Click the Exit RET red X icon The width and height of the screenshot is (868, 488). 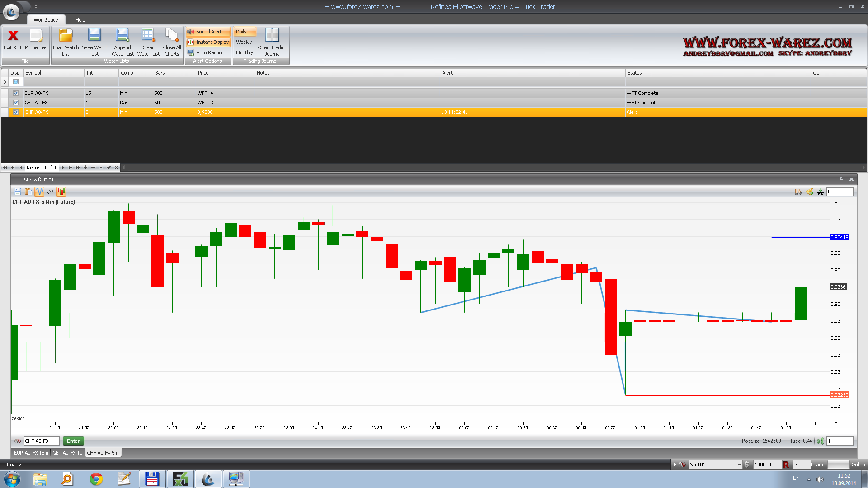(13, 36)
